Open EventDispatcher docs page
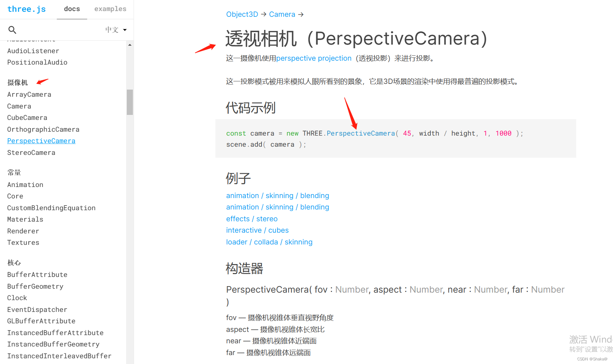The height and width of the screenshot is (364, 613). [x=37, y=310]
